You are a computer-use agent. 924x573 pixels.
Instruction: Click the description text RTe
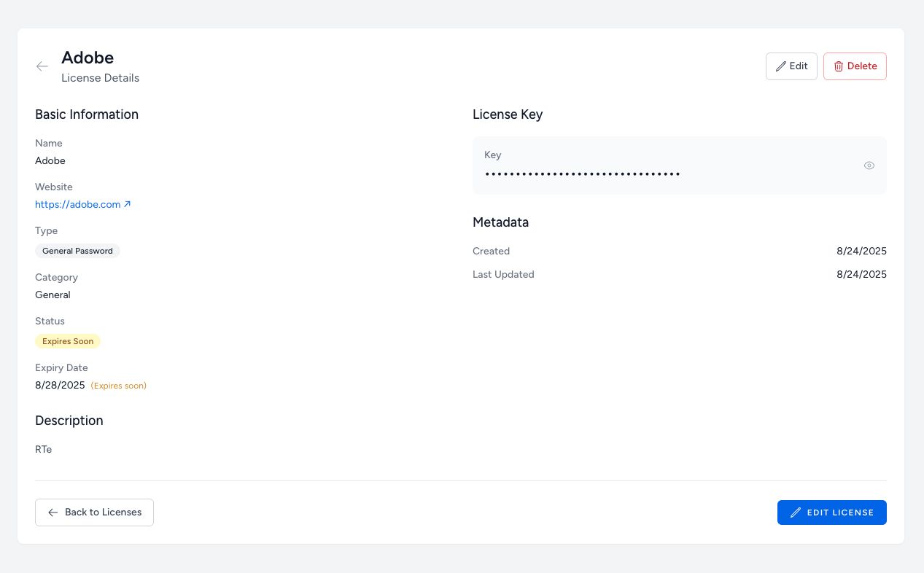(x=43, y=450)
